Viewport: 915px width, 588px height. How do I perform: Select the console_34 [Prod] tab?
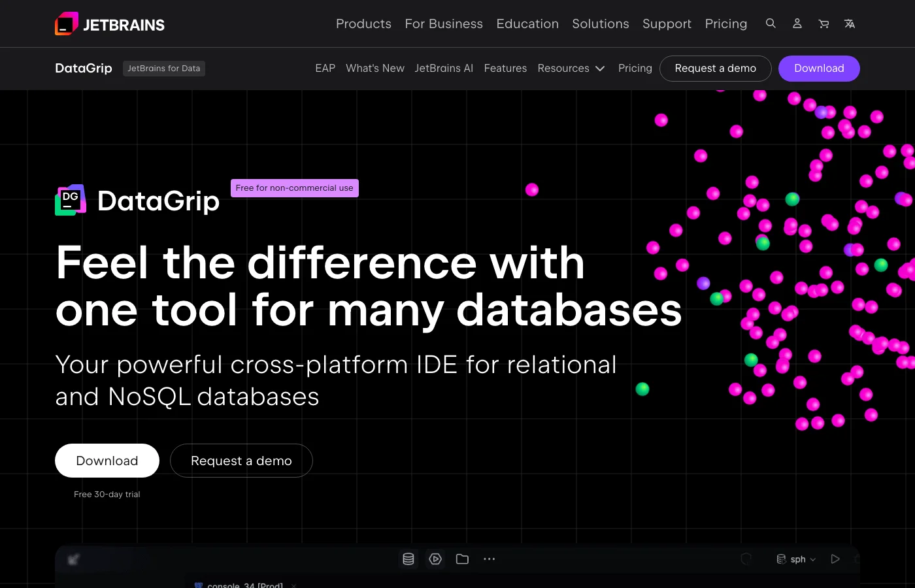[245, 585]
